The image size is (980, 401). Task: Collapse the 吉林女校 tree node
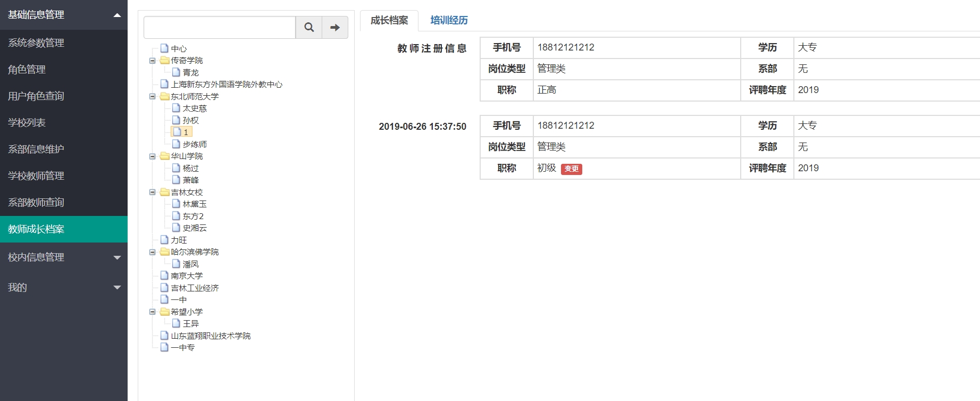point(153,193)
